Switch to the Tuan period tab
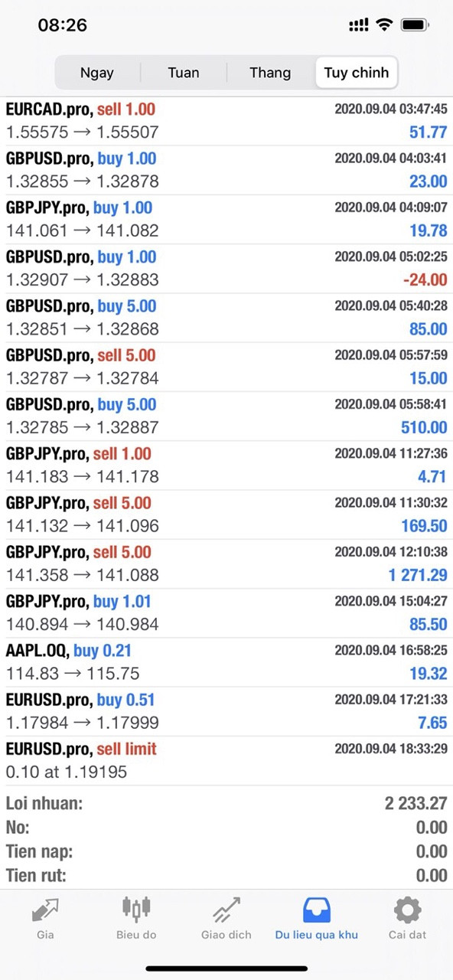The width and height of the screenshot is (453, 980). coord(184,73)
